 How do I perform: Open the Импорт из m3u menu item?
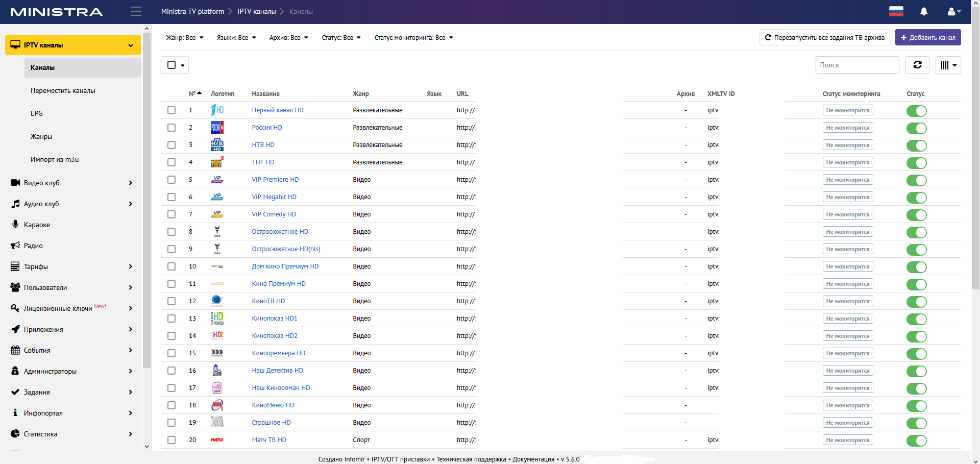pos(55,159)
